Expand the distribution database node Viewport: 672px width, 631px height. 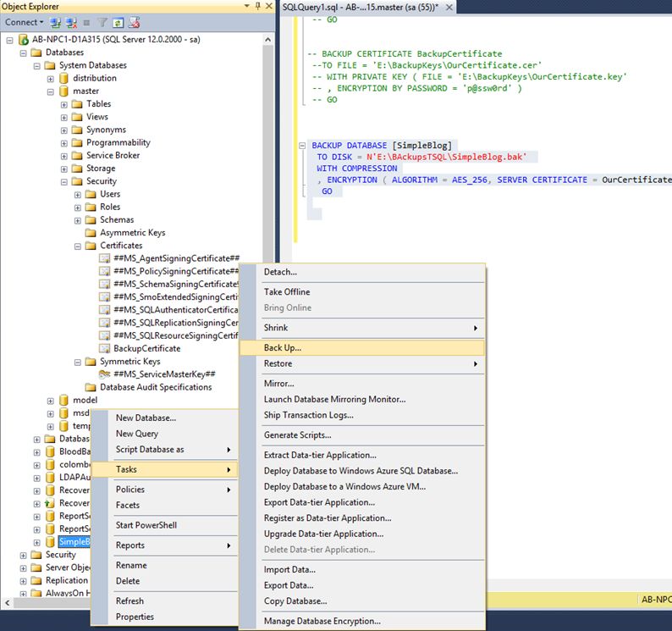click(51, 78)
